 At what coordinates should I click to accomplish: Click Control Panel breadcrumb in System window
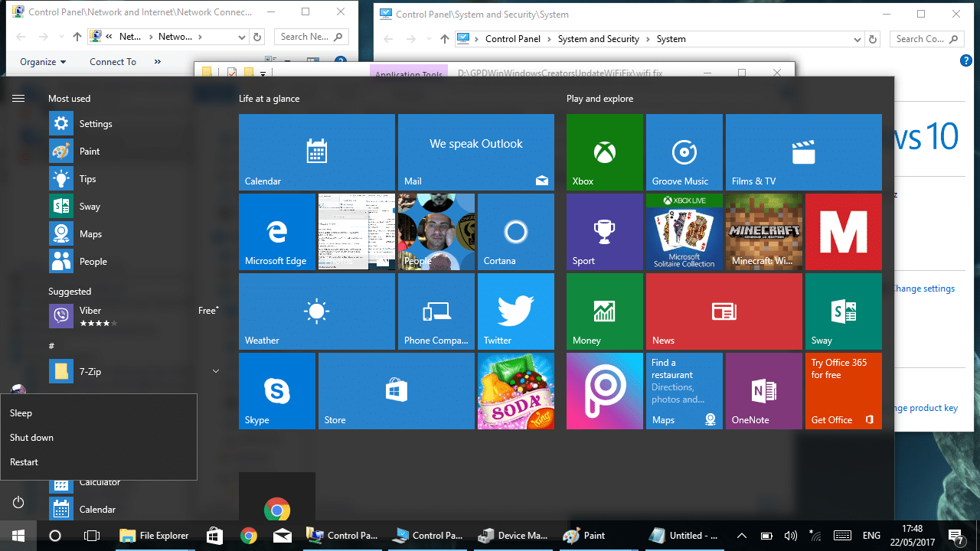pyautogui.click(x=513, y=39)
